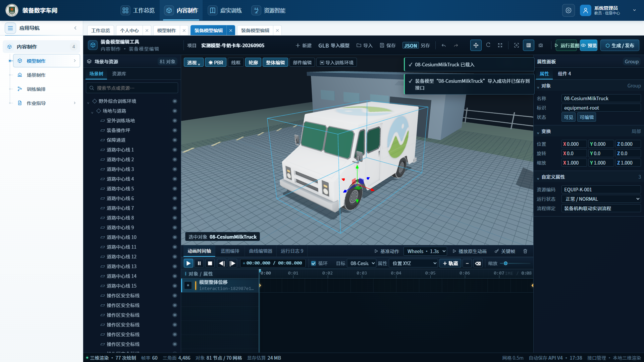The width and height of the screenshot is (644, 362).
Task: Switch to the 蓝图编排 tab
Action: coord(230,251)
